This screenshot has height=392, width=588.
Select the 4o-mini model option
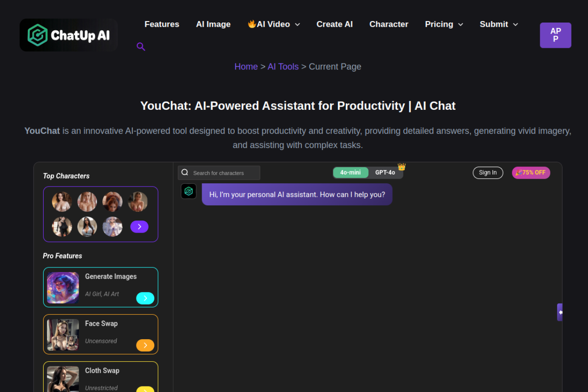(351, 172)
